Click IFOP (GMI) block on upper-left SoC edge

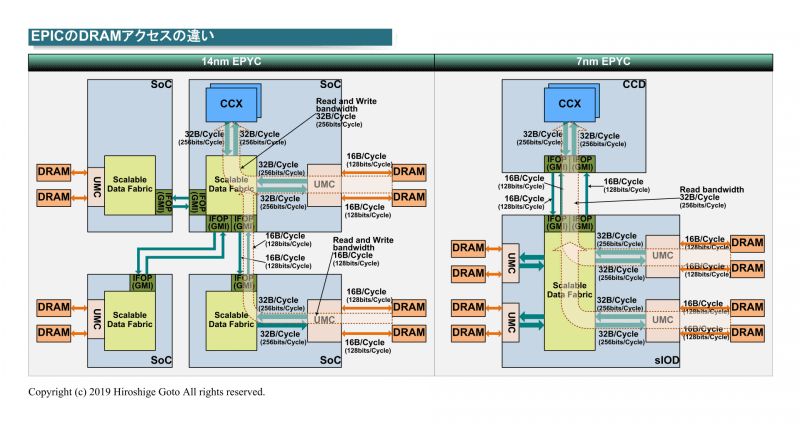pos(164,202)
